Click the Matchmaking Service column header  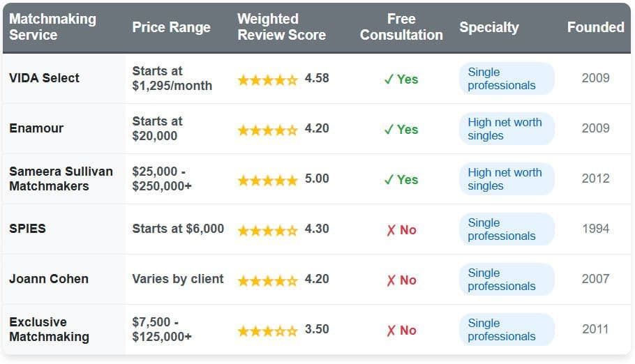tap(52, 27)
